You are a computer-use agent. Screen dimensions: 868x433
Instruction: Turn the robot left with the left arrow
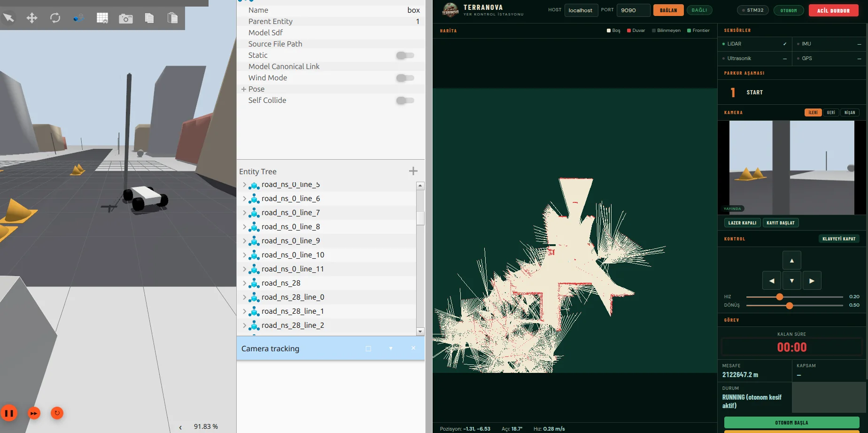(772, 281)
